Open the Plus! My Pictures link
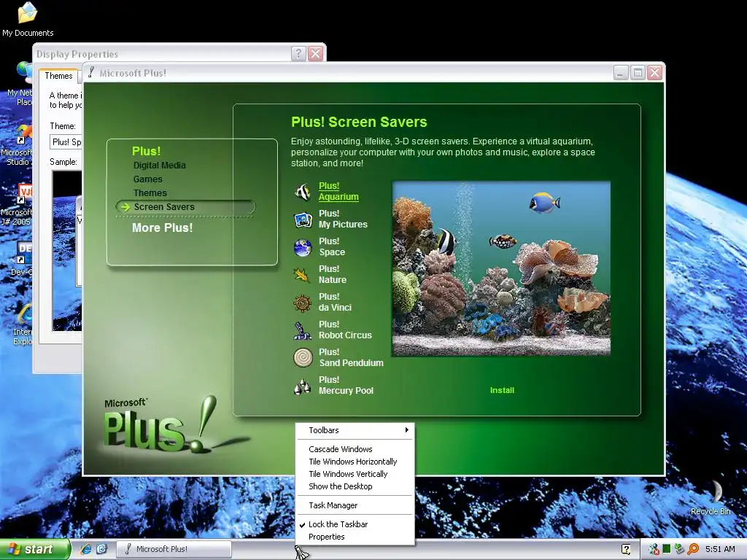This screenshot has height=560, width=747. pos(343,219)
